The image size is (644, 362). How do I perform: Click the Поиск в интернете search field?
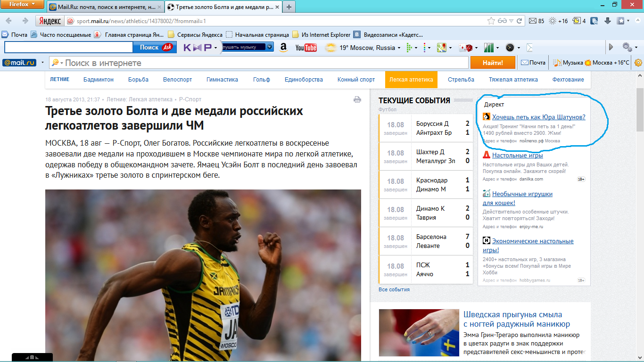tap(264, 63)
